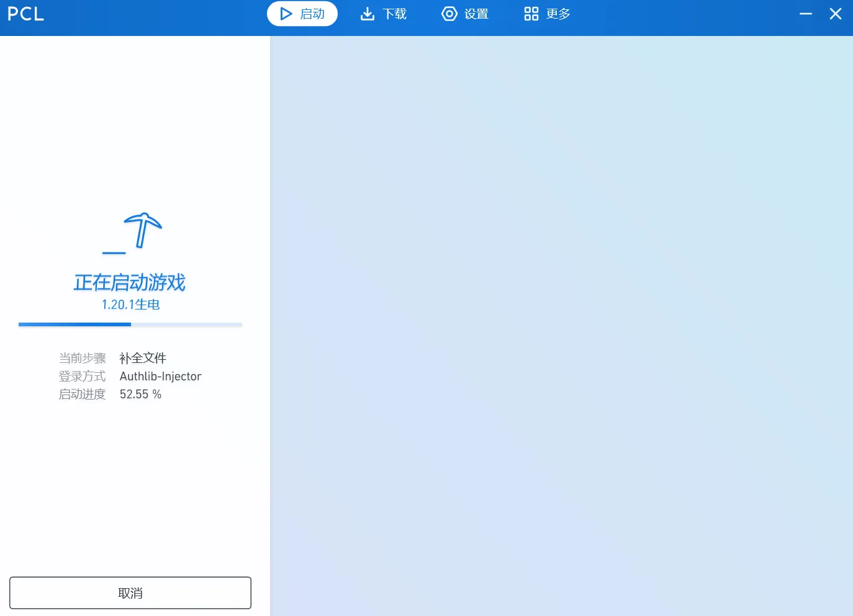Click the 正在启动游戏 heading

tap(130, 282)
